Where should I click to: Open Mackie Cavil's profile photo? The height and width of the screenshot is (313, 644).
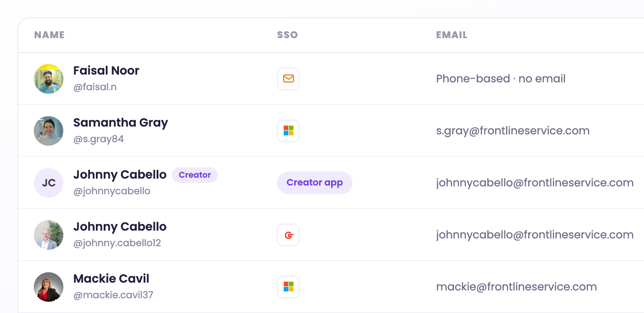pyautogui.click(x=49, y=287)
